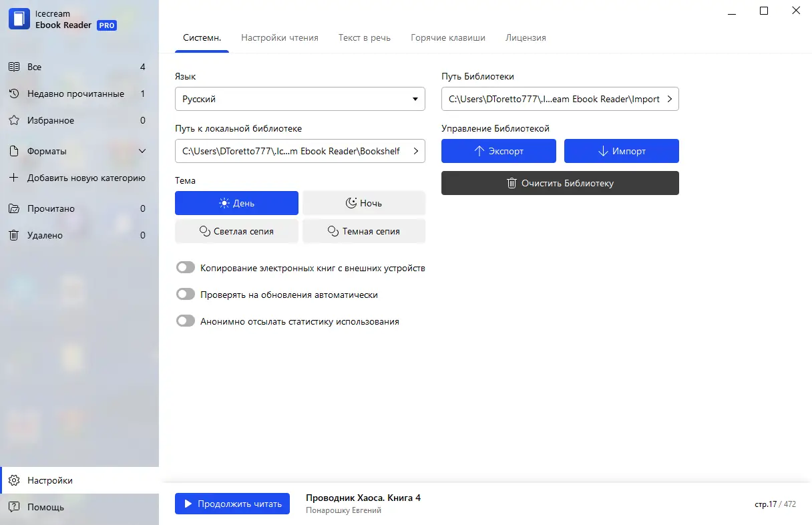Click the open-book icon next to Все

click(13, 67)
